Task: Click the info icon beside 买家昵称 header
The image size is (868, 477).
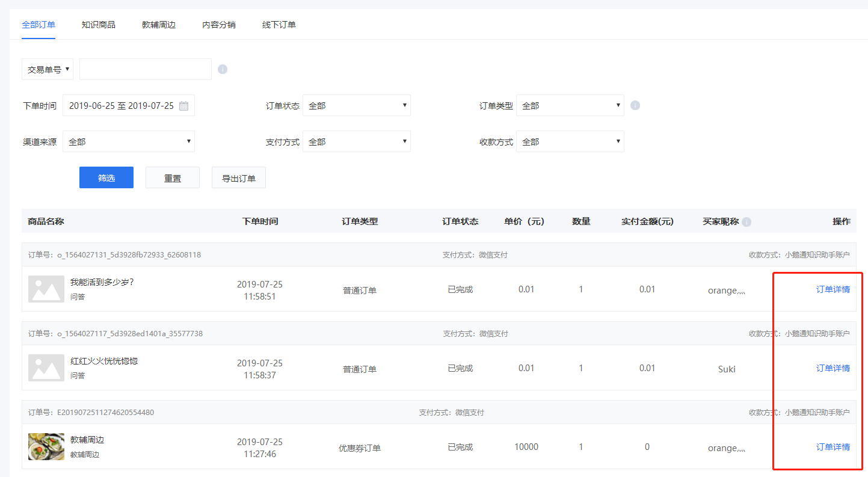Action: click(746, 222)
